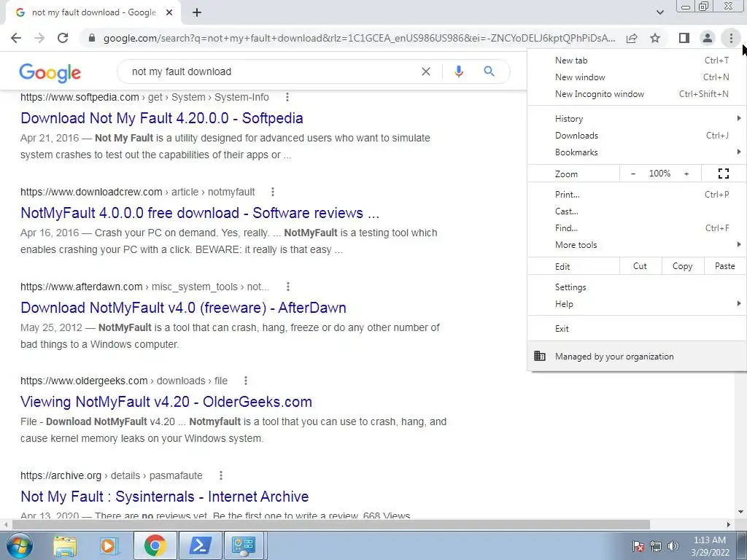
Task: Open options for the OlderGeeks result
Action: tap(246, 381)
